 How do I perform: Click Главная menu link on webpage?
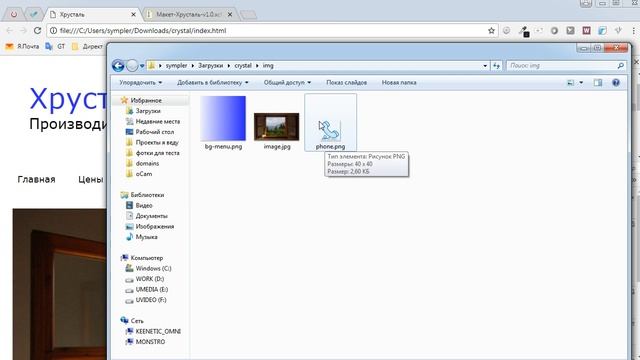pos(36,180)
